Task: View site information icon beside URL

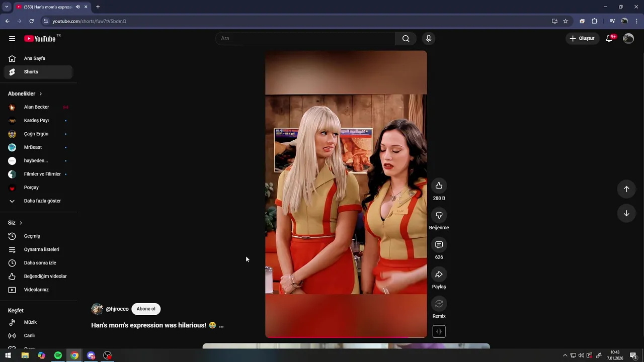Action: coord(46,21)
